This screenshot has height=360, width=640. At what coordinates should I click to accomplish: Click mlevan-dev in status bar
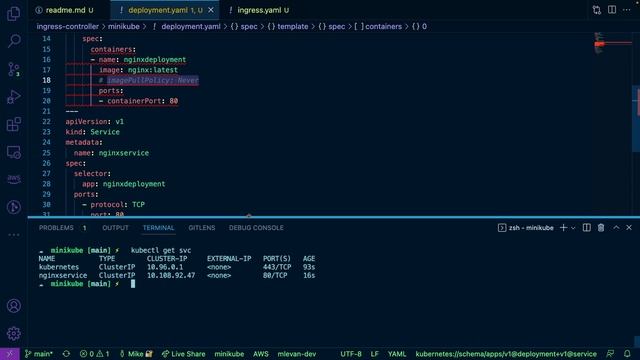[x=297, y=354]
